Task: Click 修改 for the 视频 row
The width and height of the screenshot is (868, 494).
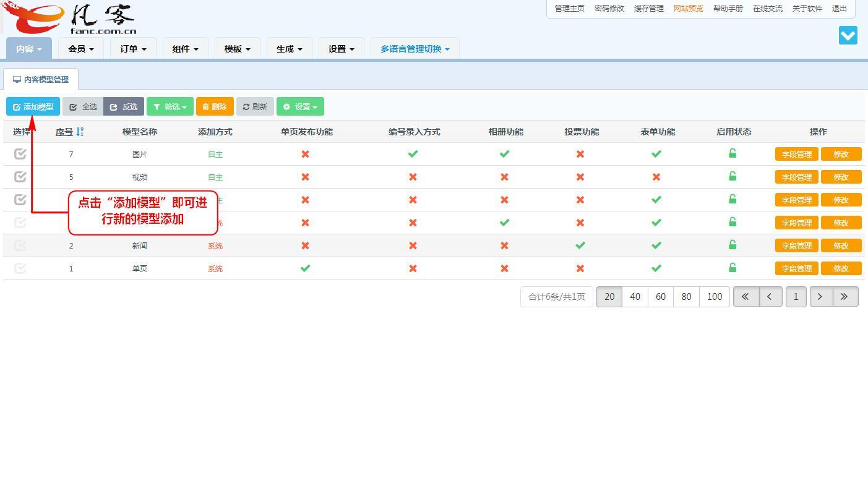Action: [x=841, y=177]
